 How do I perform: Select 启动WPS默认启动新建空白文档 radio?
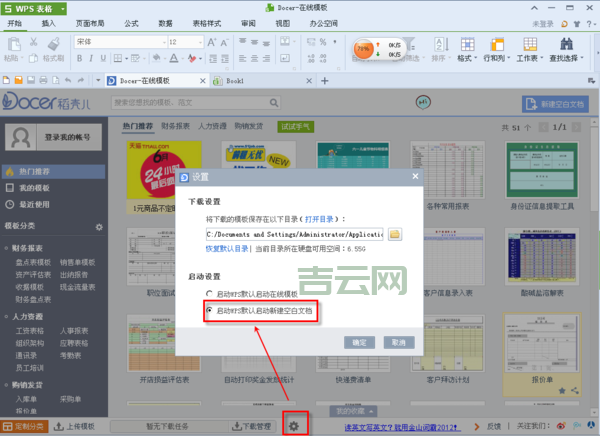[x=209, y=310]
